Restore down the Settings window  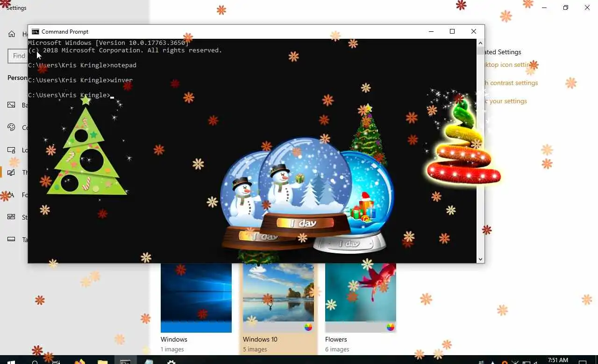(566, 7)
